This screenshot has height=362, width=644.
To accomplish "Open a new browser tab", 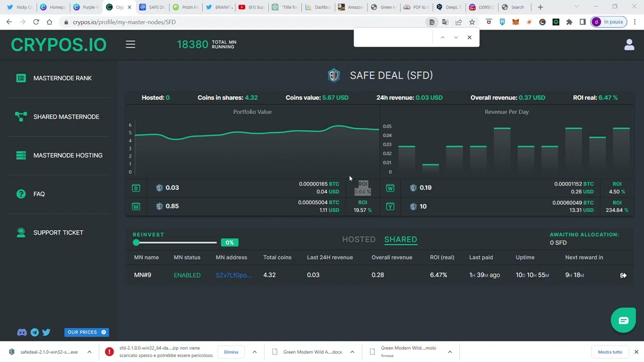I will click(x=540, y=7).
